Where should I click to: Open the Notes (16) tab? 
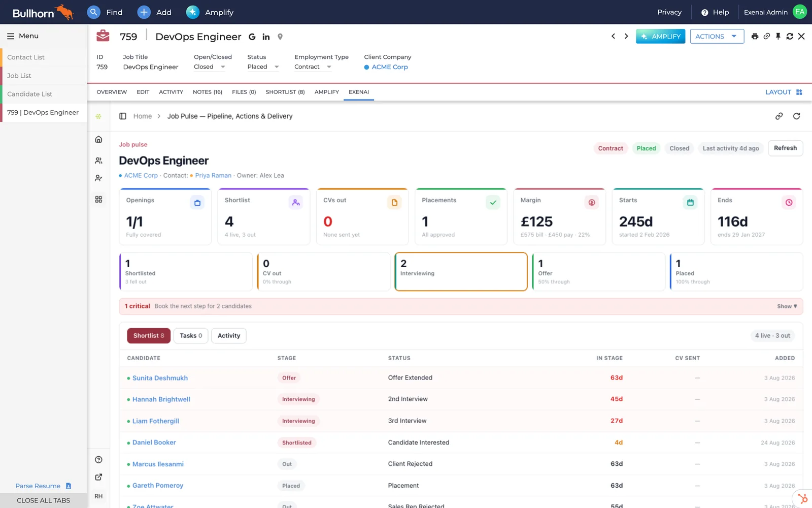[208, 92]
